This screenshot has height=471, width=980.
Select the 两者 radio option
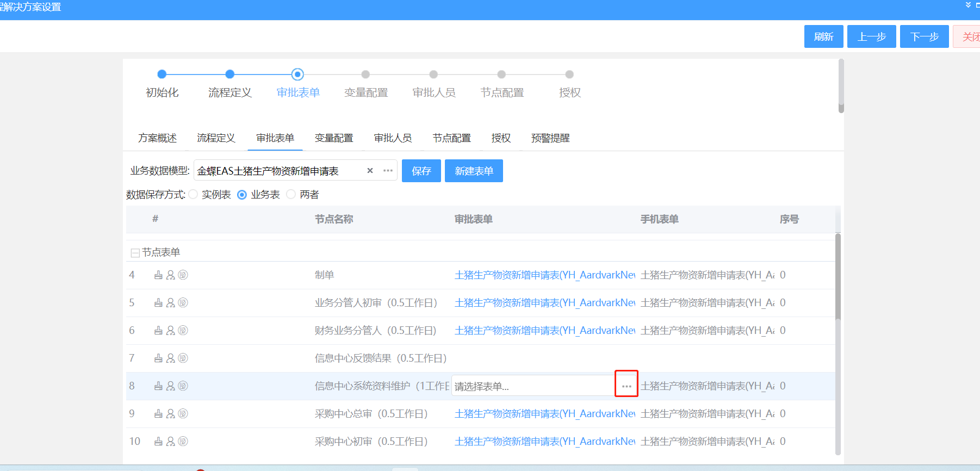291,195
